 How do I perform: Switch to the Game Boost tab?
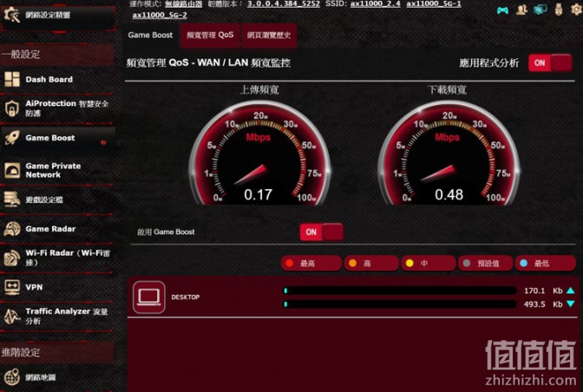(150, 35)
